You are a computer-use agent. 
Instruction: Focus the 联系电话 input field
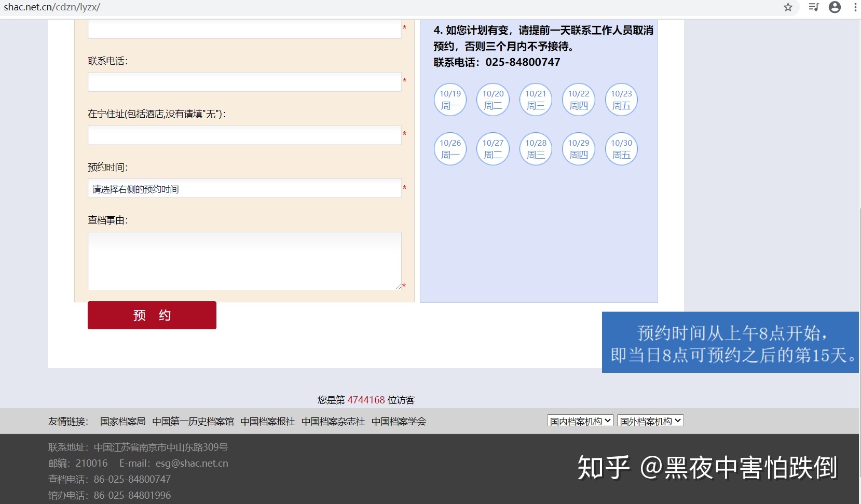coord(244,82)
